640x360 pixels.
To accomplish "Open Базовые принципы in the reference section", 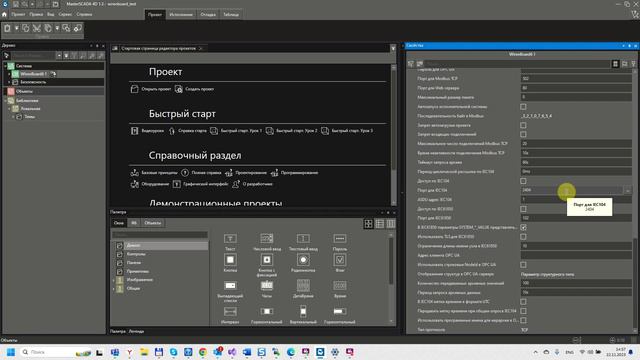I will point(154,173).
